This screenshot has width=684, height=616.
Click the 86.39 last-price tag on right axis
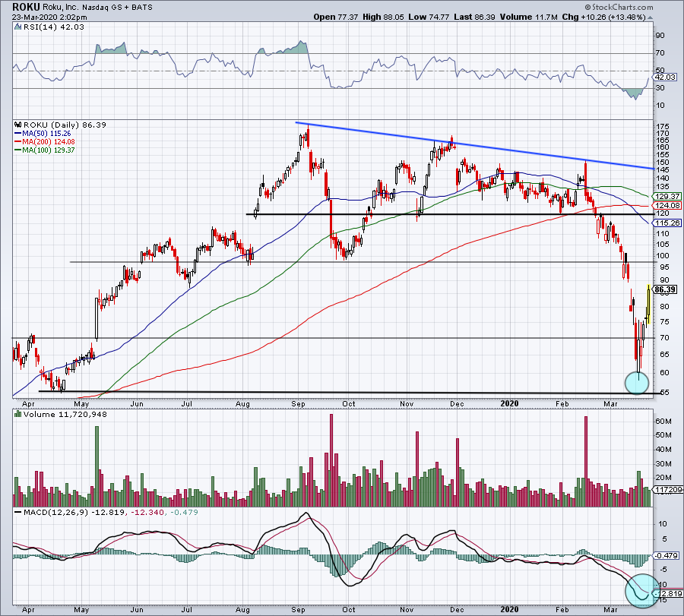pyautogui.click(x=666, y=289)
